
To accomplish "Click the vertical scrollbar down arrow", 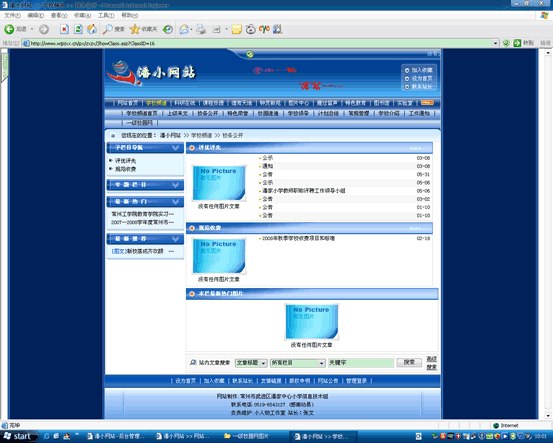I will click(x=548, y=416).
